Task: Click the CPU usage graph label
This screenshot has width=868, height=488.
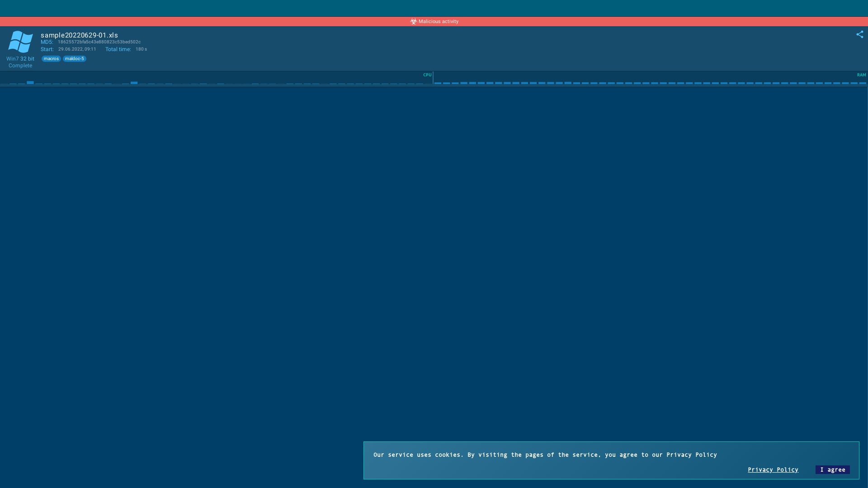Action: pos(427,75)
